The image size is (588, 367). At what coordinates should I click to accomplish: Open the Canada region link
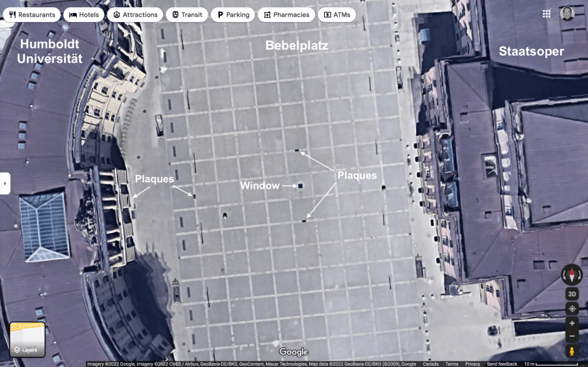430,364
